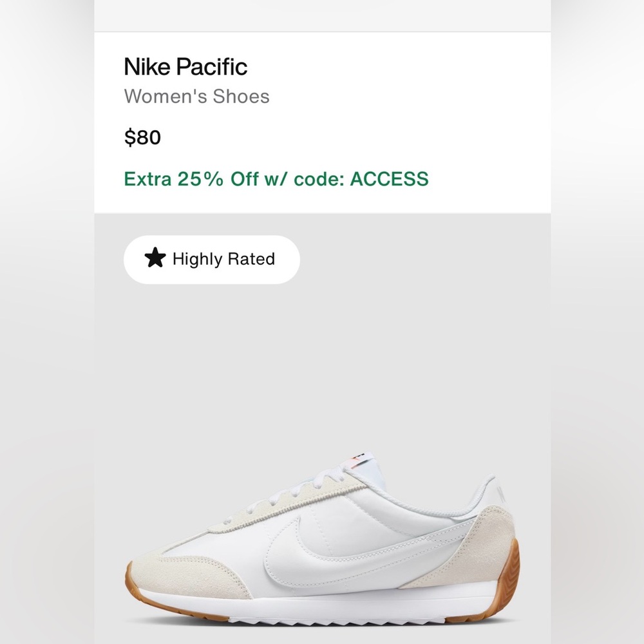Click the star icon in Highly Rated badge

coord(155,259)
